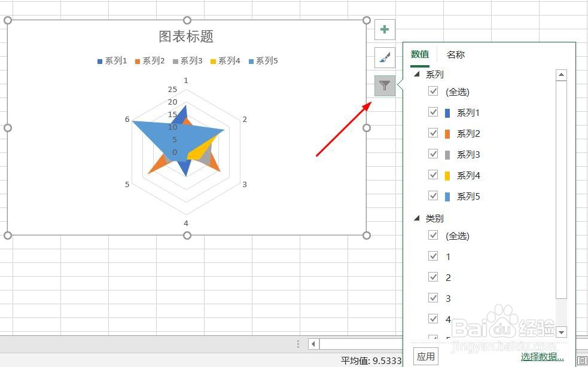Click radar axis value 25
The image size is (588, 367).
tap(172, 89)
